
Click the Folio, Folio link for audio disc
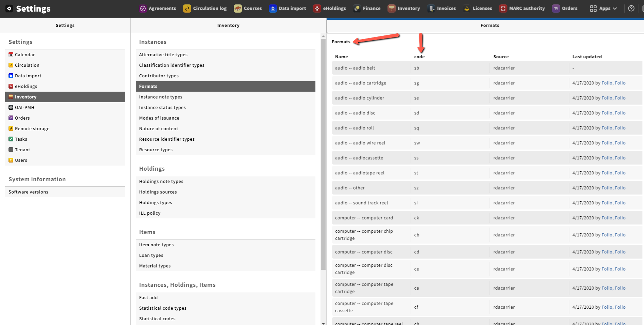[x=614, y=113]
